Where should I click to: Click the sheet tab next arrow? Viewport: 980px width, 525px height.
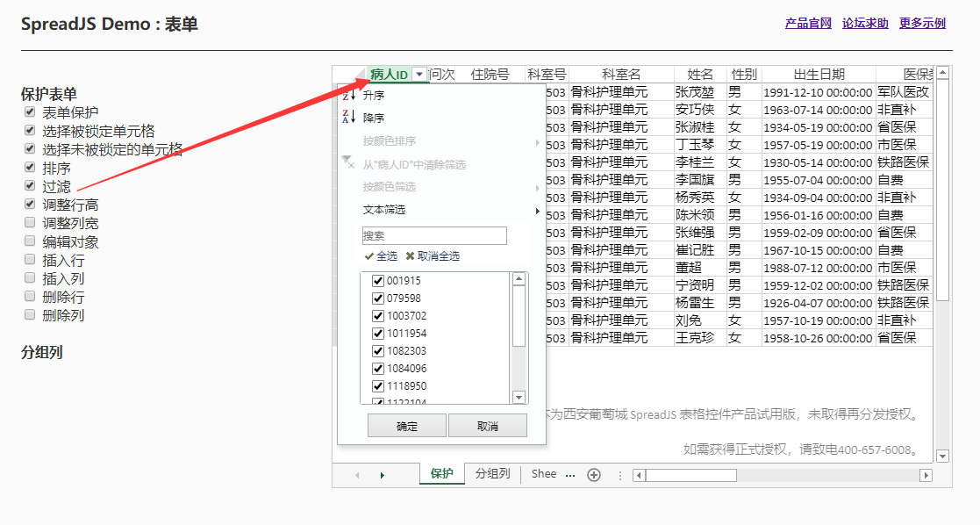tap(382, 476)
